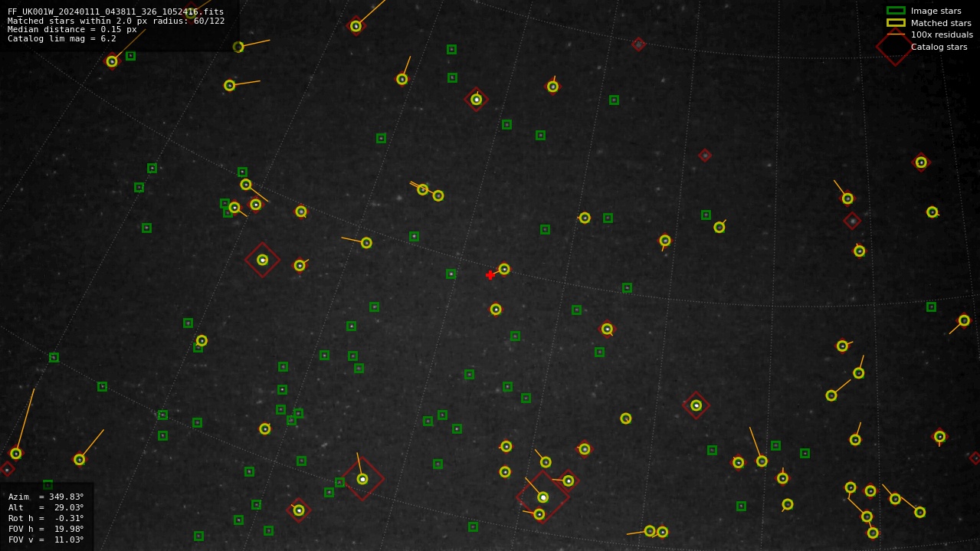The height and width of the screenshot is (551, 980).
Task: Select the FITS file name text
Action: pyautogui.click(x=116, y=11)
